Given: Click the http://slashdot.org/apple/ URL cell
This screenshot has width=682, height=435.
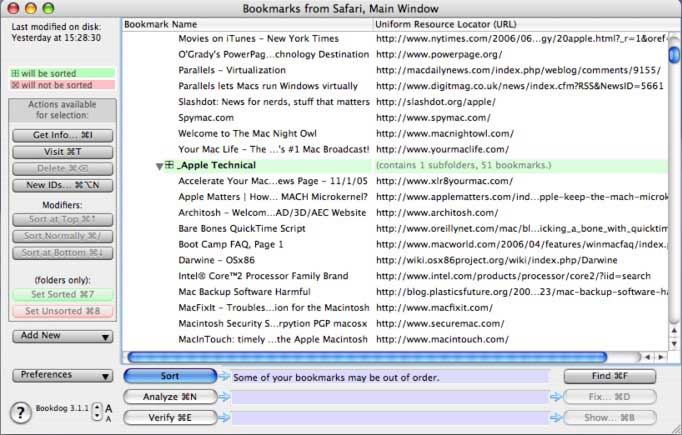Looking at the screenshot, I should (x=436, y=102).
